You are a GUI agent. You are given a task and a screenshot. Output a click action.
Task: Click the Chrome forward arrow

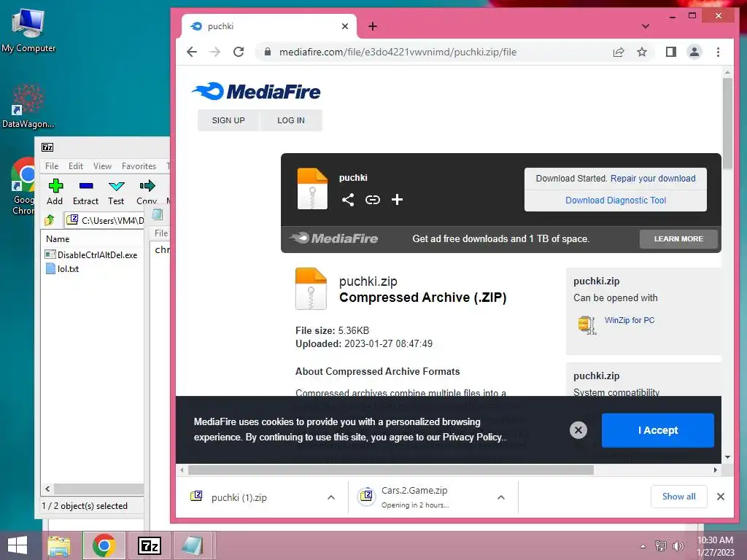[215, 52]
